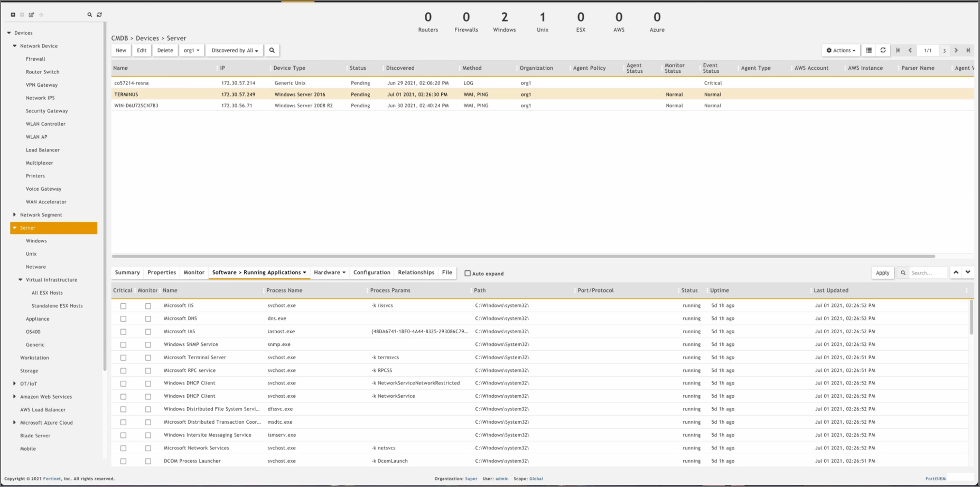Click the list view icon beside Actions
980x487 pixels.
[x=869, y=51]
